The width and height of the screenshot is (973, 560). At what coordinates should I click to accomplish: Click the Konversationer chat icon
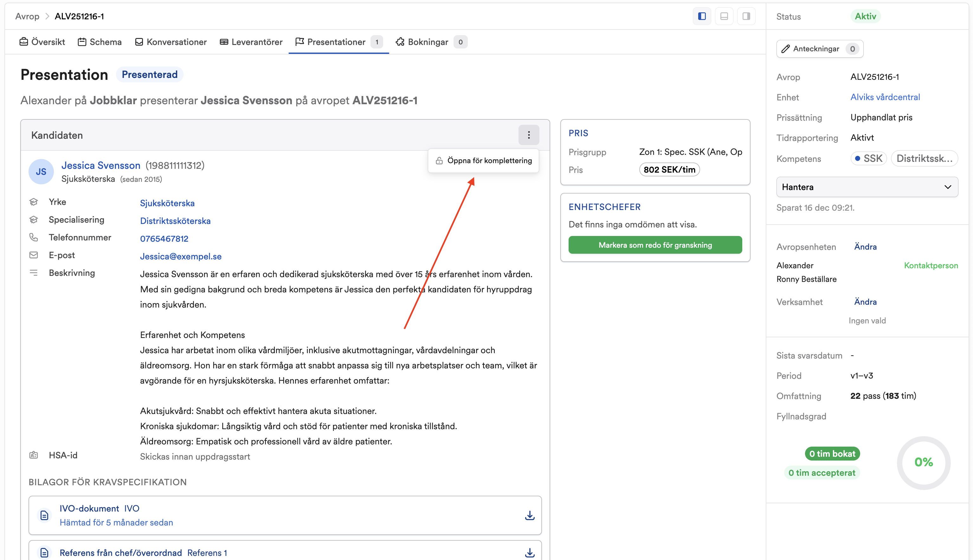point(139,41)
